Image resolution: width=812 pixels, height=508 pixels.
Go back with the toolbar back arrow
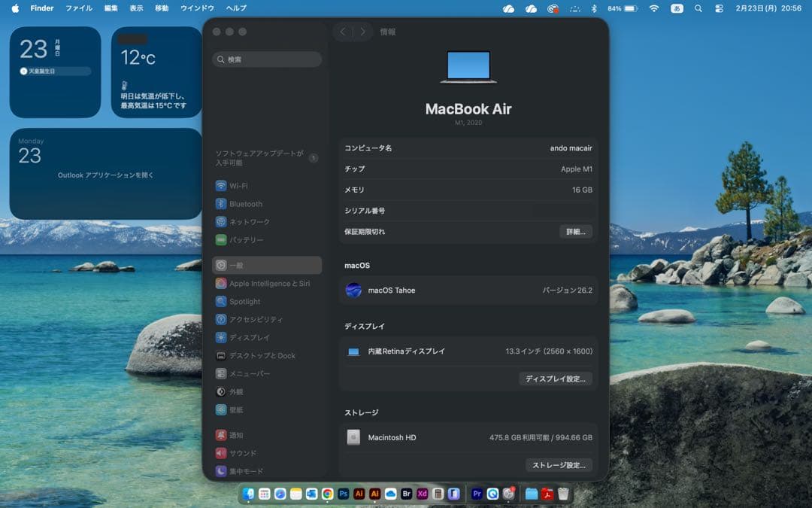(343, 32)
